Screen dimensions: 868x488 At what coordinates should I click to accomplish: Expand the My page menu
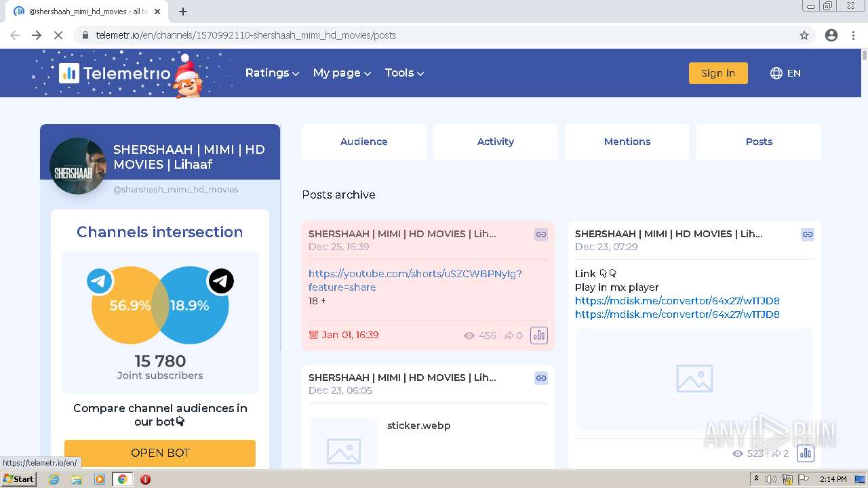pos(342,73)
